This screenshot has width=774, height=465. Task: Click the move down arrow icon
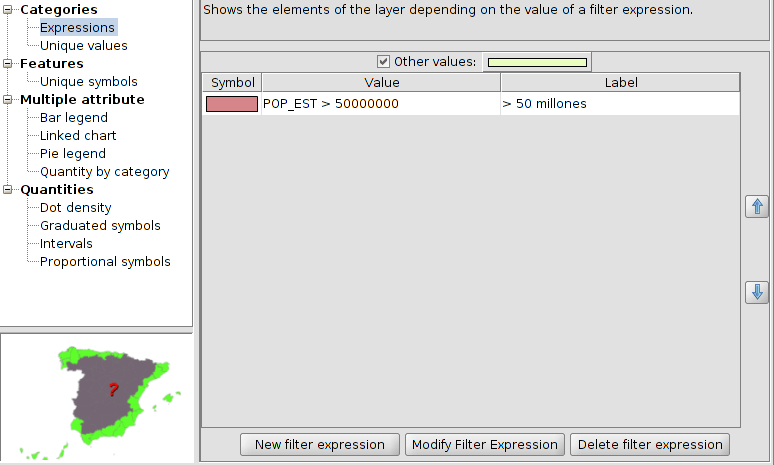click(x=757, y=293)
